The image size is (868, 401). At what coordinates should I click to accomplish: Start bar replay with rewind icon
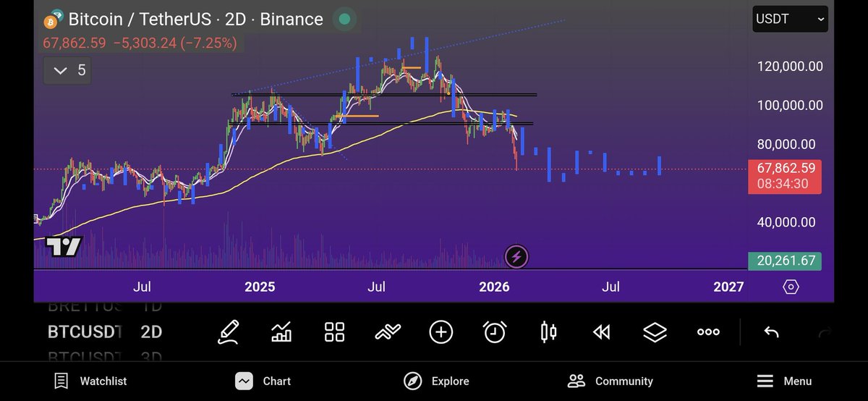coord(601,332)
